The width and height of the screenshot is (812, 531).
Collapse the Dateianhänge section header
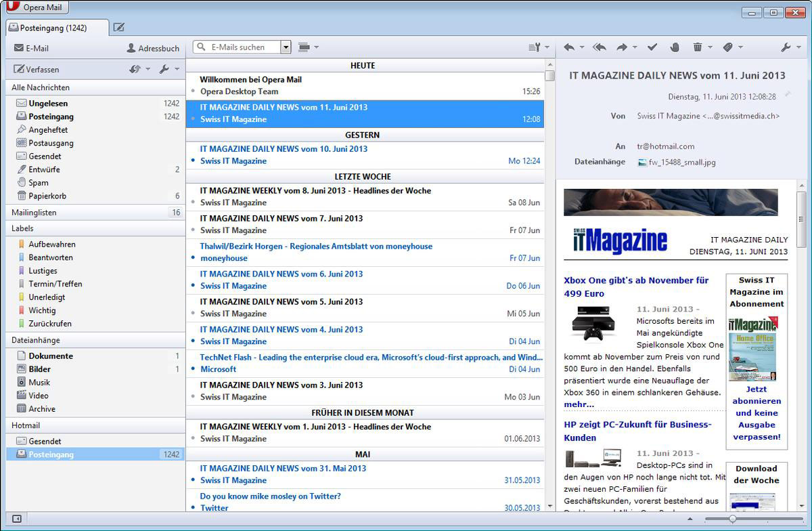(95, 340)
